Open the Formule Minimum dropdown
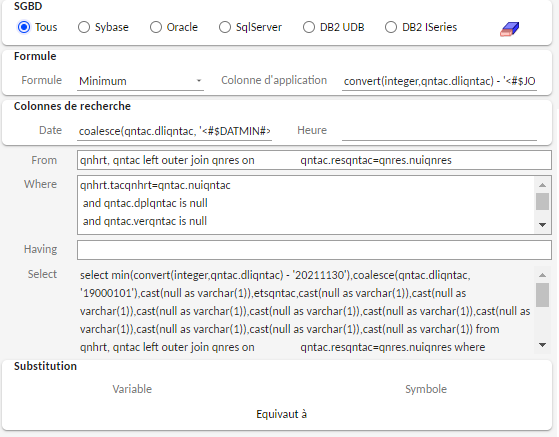This screenshot has height=437, width=559. pos(140,81)
